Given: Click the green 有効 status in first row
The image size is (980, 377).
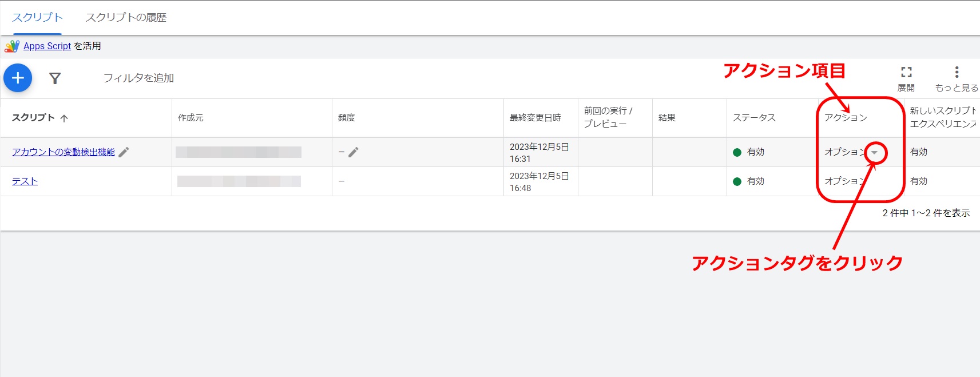Looking at the screenshot, I should click(x=749, y=152).
